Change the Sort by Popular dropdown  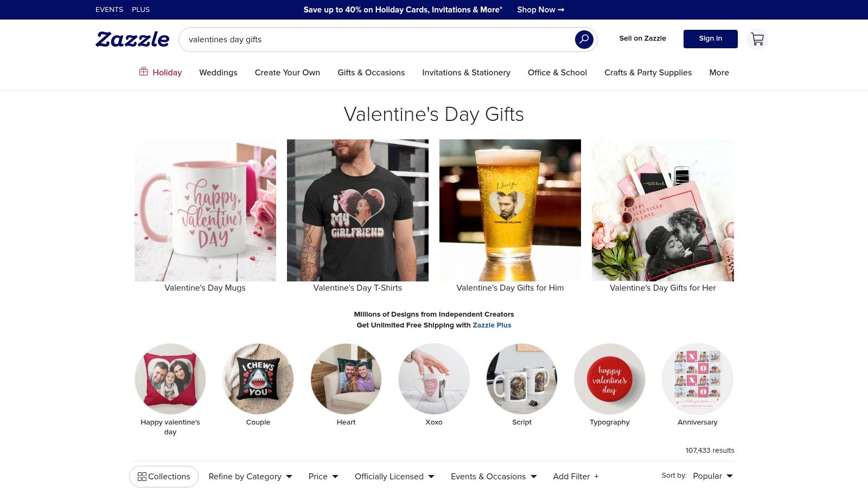[713, 476]
